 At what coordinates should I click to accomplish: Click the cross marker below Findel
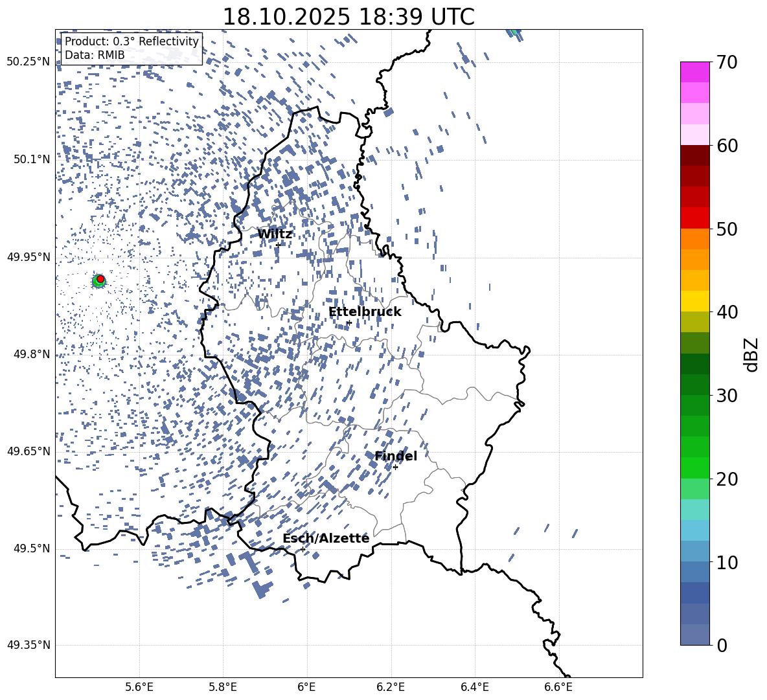pos(395,468)
